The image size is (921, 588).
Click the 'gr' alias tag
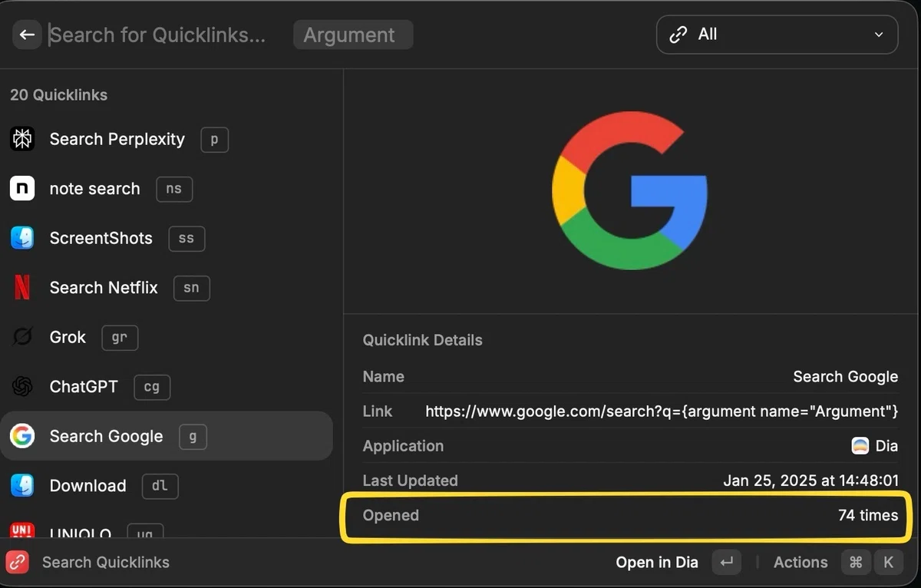coord(120,338)
